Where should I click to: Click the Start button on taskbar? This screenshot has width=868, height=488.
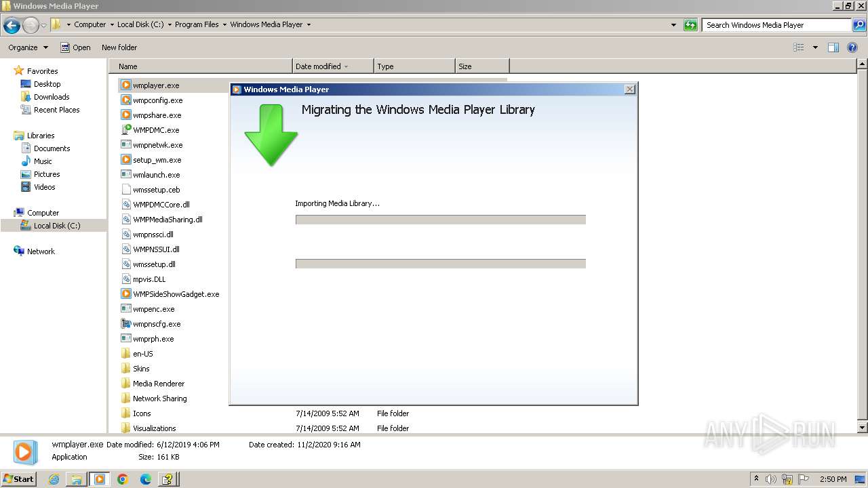[19, 479]
